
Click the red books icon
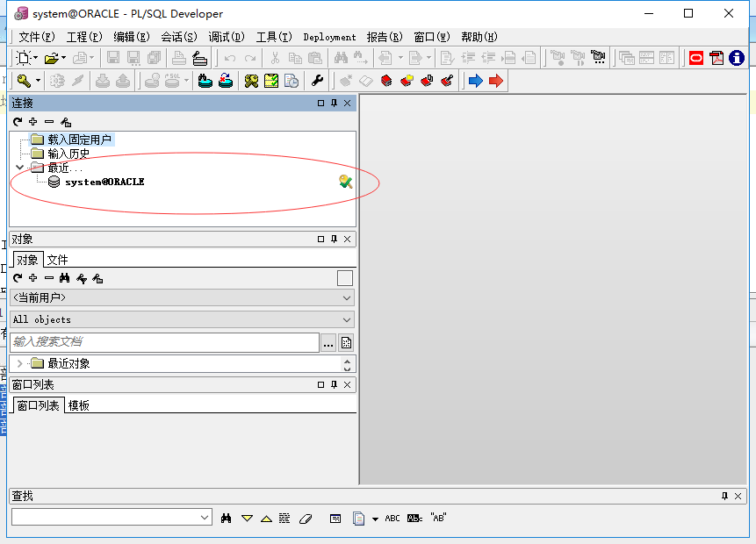[x=386, y=81]
